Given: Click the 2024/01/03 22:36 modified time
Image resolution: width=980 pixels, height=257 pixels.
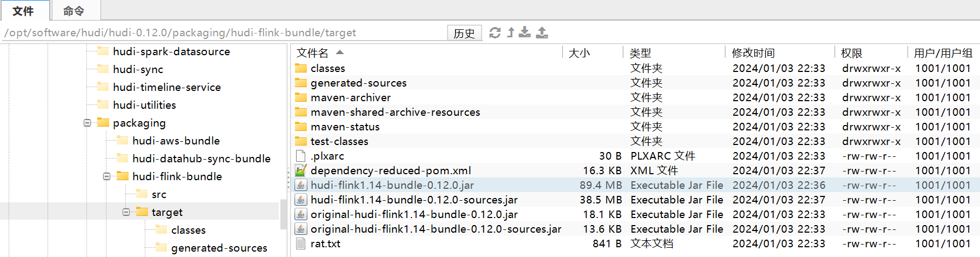Looking at the screenshot, I should 779,185.
